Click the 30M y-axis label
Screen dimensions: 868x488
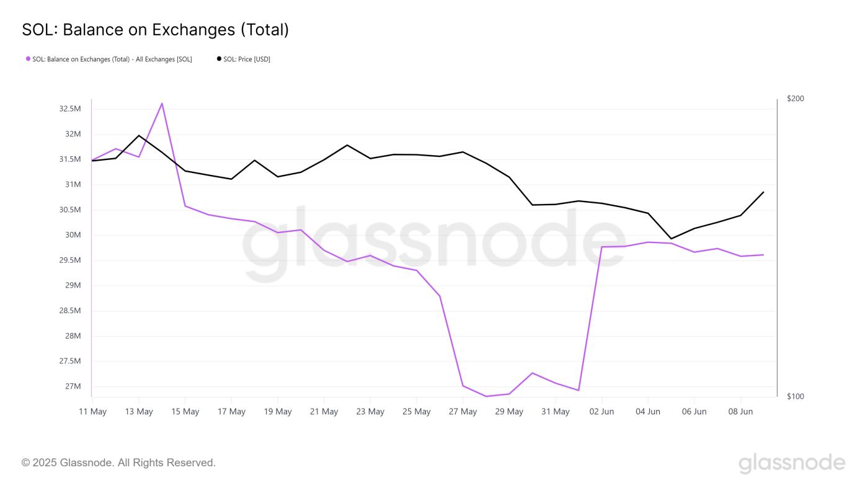click(74, 235)
